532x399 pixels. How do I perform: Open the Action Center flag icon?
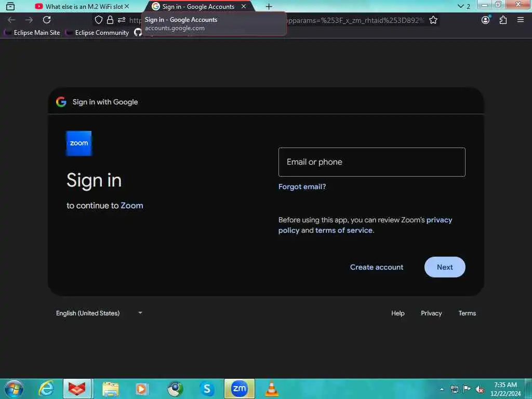point(467,389)
